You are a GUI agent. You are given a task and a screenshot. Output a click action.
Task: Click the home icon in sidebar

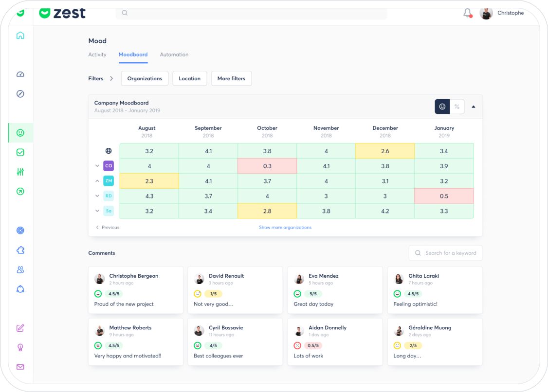click(20, 36)
